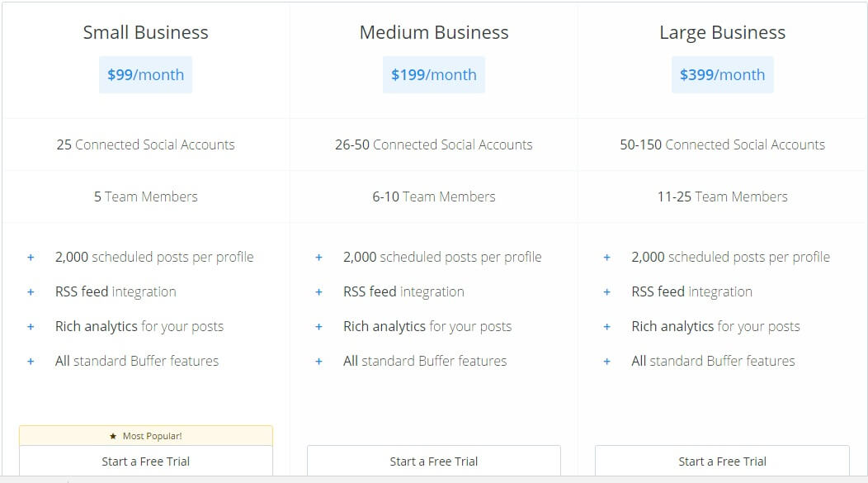The image size is (868, 483).
Task: Start a Free Trial for Large Business
Action: [722, 461]
